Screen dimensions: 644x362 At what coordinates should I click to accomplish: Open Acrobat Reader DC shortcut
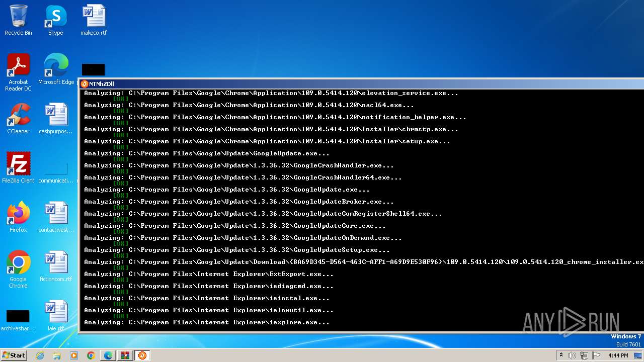click(18, 72)
